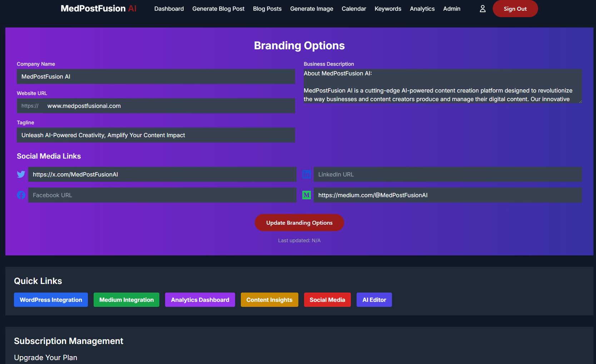Open Social Media quick link

point(327,300)
